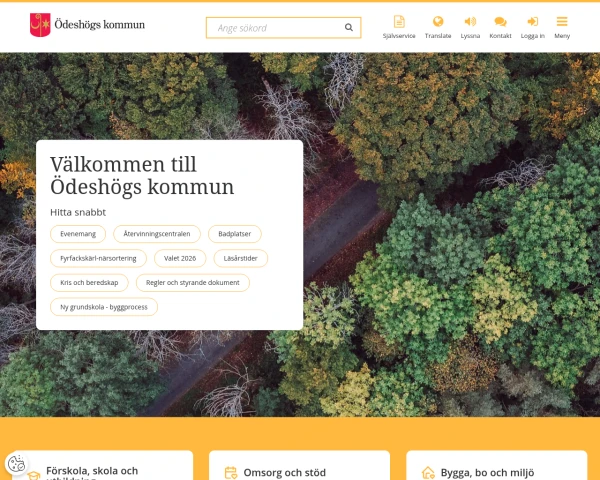The width and height of the screenshot is (600, 480).
Task: Open Valet 2026 quick link
Action: point(180,258)
